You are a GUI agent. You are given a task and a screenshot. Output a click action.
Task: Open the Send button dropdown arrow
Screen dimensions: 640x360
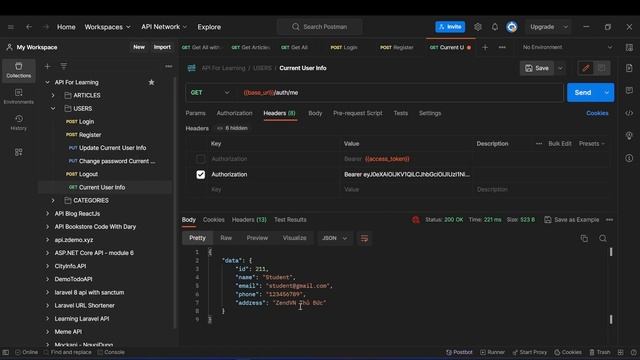(607, 93)
